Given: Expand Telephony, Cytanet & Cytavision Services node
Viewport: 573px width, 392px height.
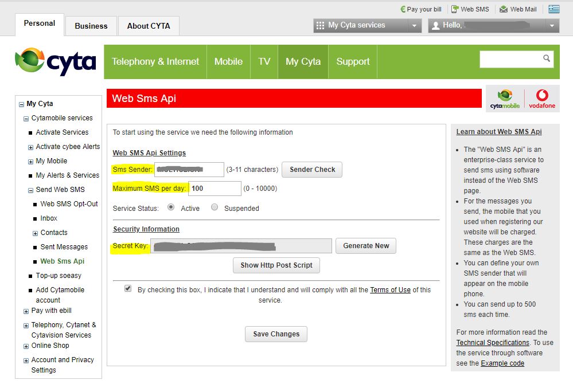Looking at the screenshot, I should click(x=26, y=326).
